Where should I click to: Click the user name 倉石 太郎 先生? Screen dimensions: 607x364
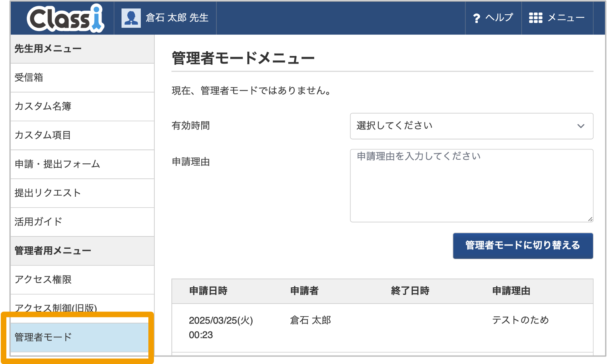177,18
